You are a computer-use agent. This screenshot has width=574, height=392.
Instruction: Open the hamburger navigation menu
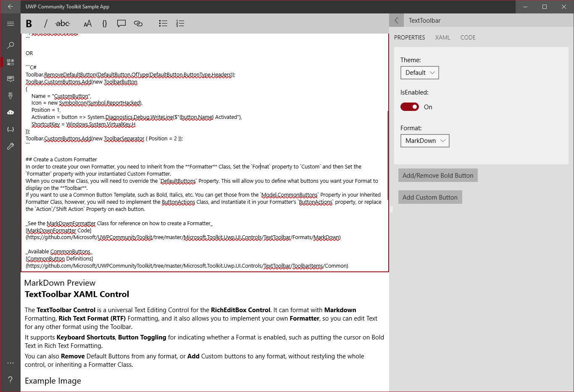(x=11, y=24)
